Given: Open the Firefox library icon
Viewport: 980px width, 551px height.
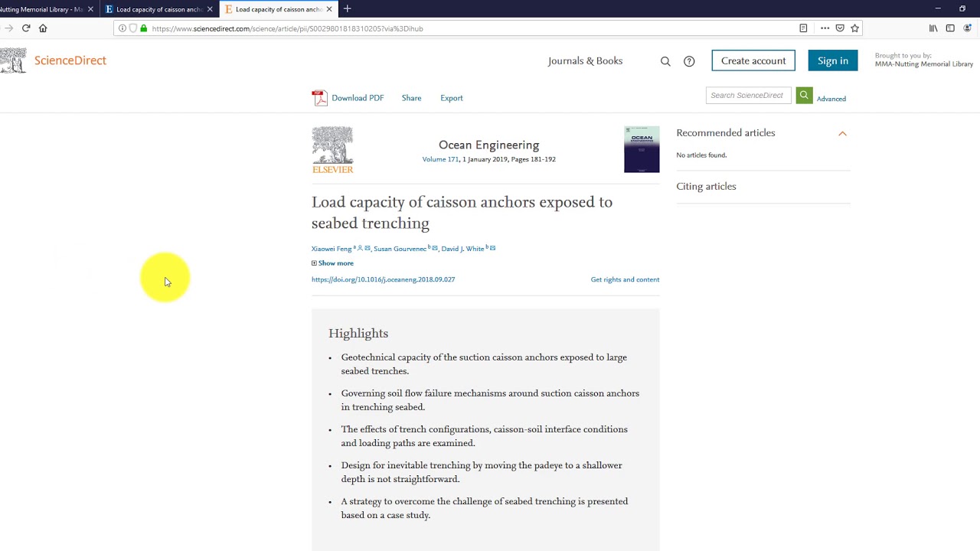Looking at the screenshot, I should coord(933,28).
